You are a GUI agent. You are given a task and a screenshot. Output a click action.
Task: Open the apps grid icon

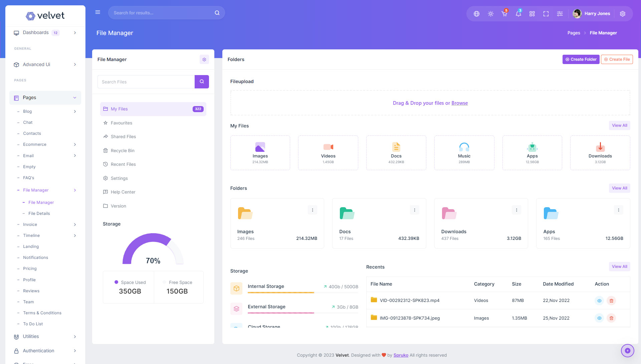pos(532,14)
